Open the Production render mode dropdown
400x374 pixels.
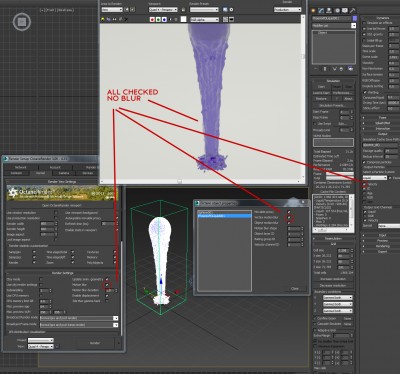coord(287,10)
